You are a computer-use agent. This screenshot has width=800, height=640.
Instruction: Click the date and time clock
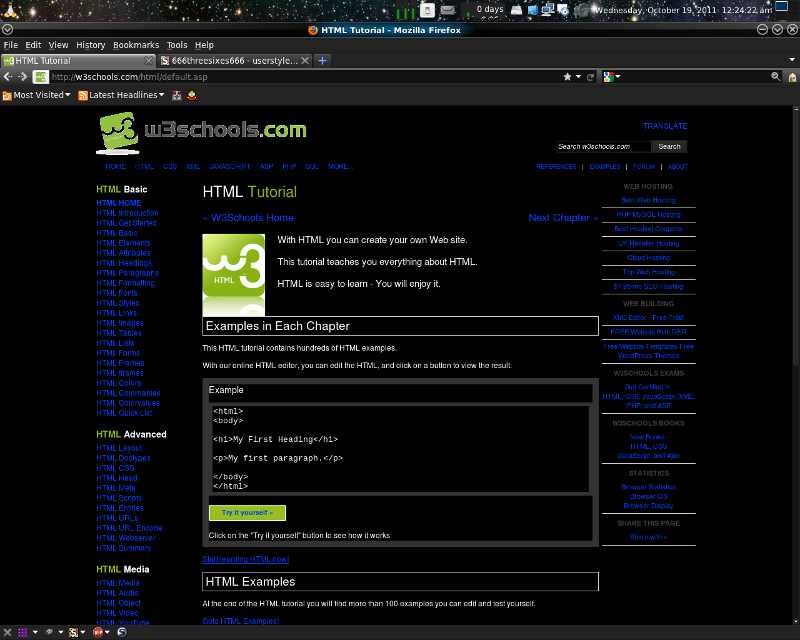pyautogui.click(x=683, y=10)
